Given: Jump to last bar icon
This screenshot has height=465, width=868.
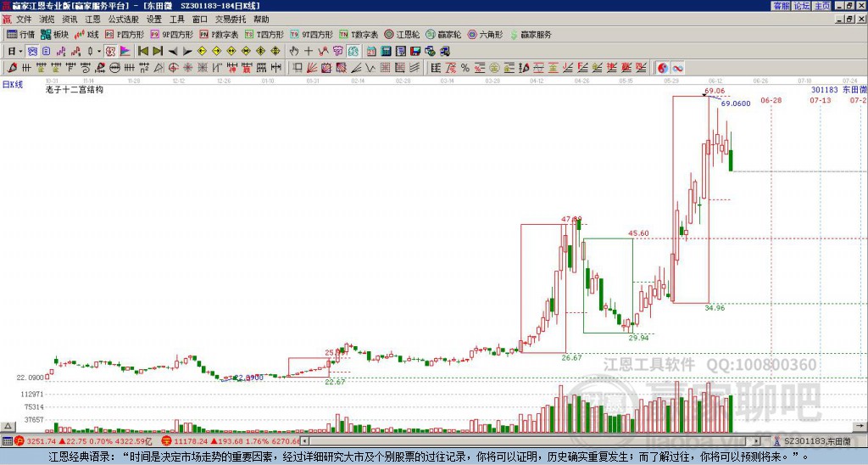Looking at the screenshot, I should click(x=158, y=52).
